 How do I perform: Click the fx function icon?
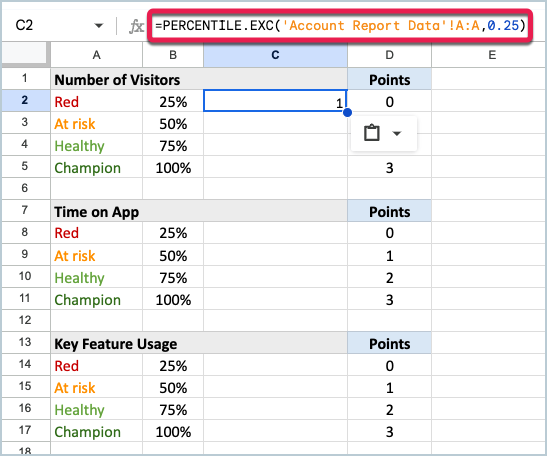tap(136, 26)
